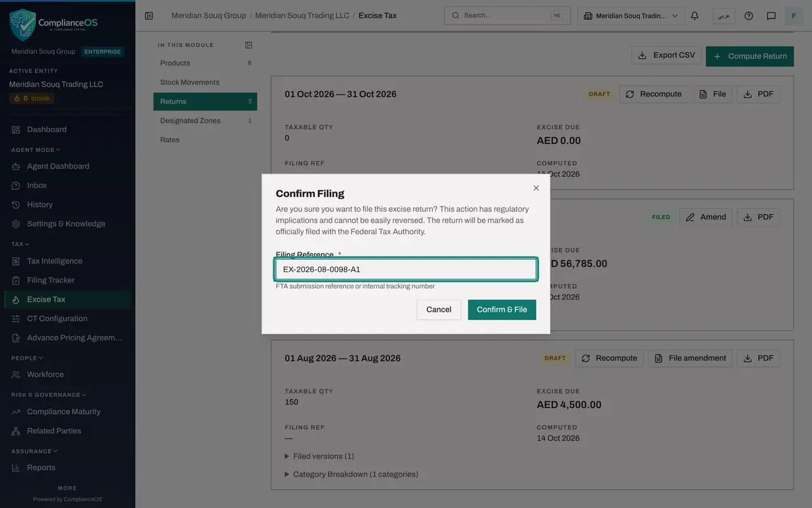Open Tax Intelligence in sidebar

67,261
